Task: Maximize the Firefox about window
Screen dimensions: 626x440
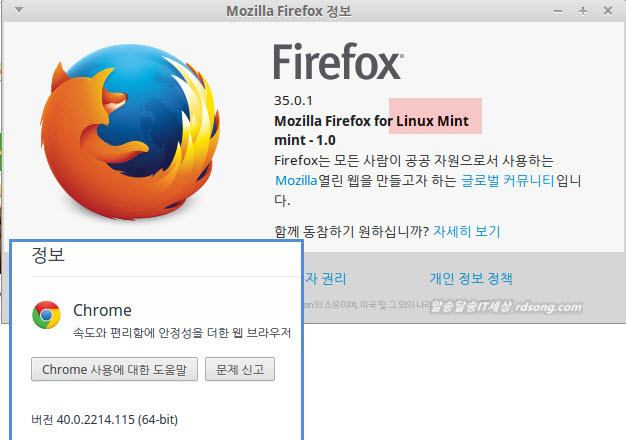Action: coord(583,11)
